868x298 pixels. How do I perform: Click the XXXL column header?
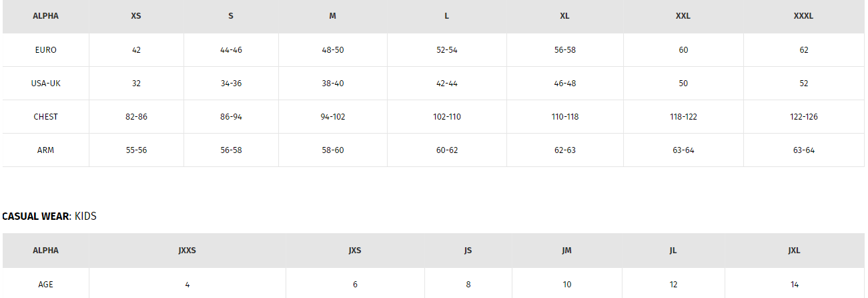pos(803,16)
